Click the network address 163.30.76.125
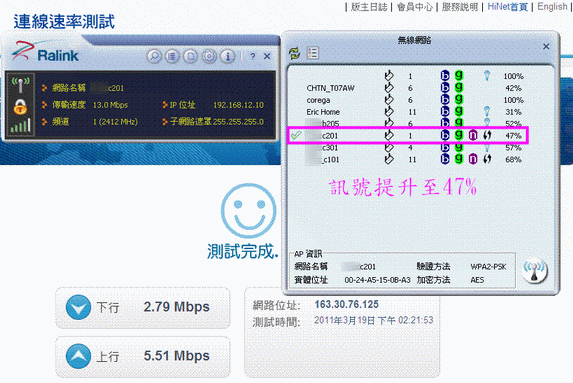 346,304
